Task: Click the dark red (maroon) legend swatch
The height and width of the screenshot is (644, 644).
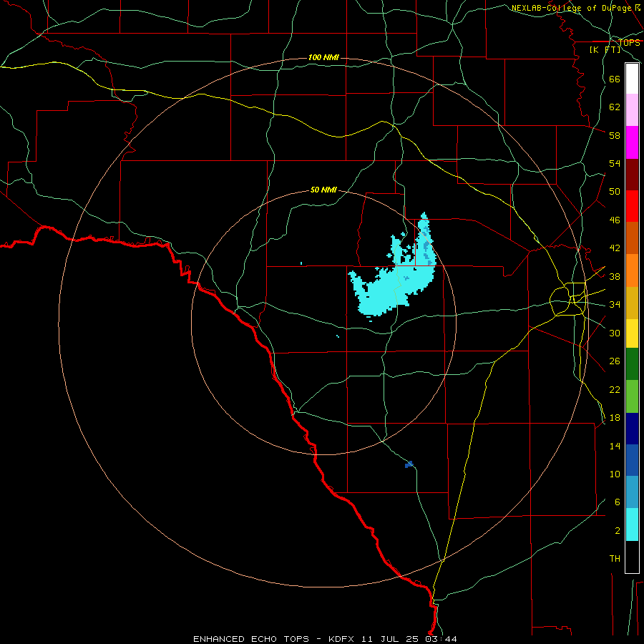Action: (632, 174)
